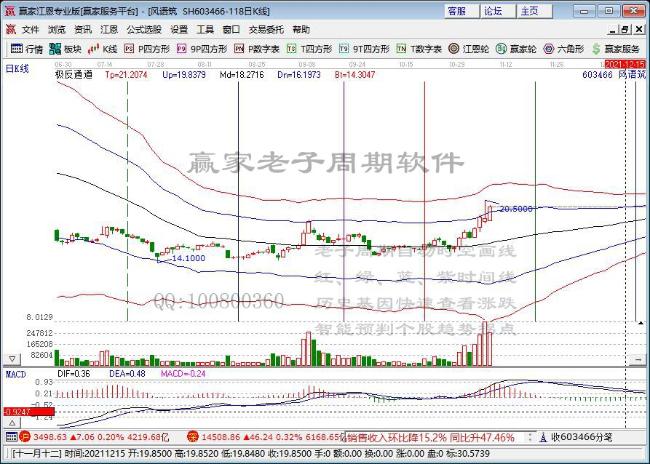Open the 交易委托 menu
This screenshot has width=650, height=464.
(266, 29)
